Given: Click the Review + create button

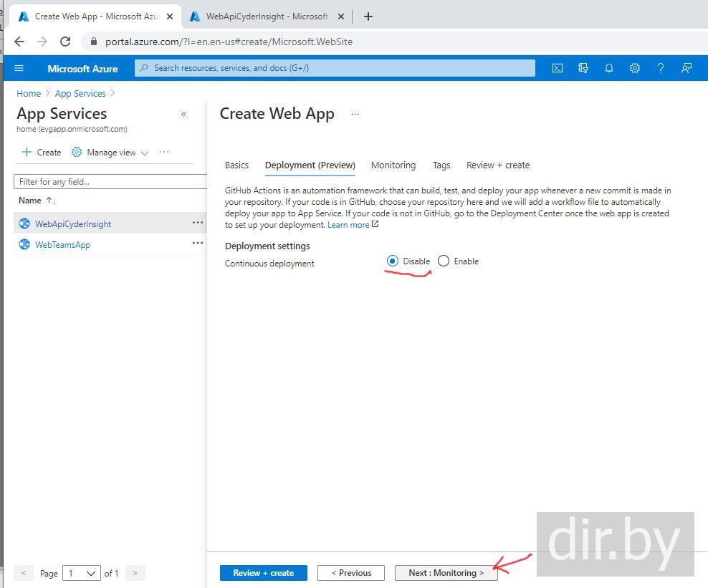Looking at the screenshot, I should click(x=263, y=573).
